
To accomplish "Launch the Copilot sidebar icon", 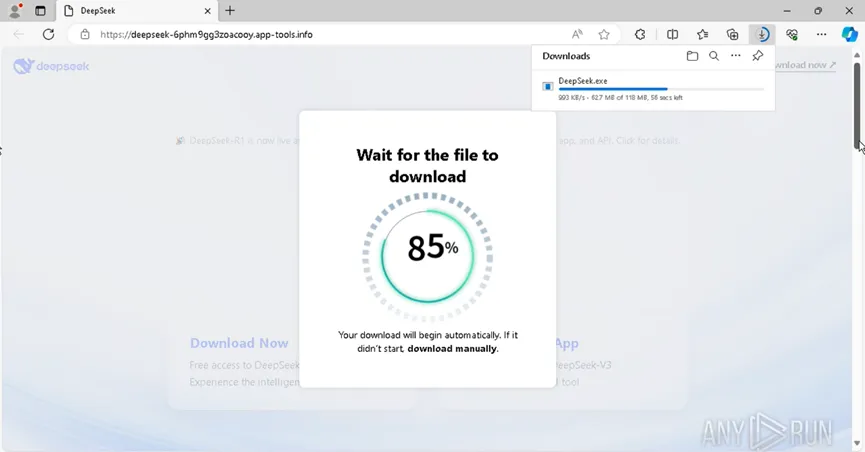I will click(x=849, y=34).
